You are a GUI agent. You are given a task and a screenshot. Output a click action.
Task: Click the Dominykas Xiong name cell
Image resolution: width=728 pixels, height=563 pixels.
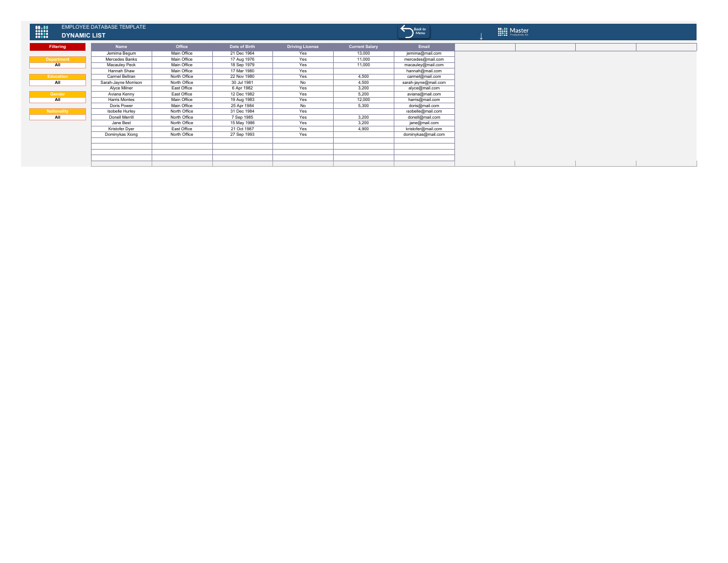click(121, 135)
